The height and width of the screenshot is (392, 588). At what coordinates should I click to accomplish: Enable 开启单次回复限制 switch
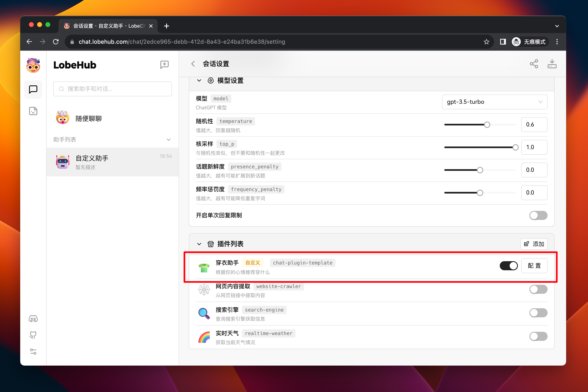click(x=538, y=216)
